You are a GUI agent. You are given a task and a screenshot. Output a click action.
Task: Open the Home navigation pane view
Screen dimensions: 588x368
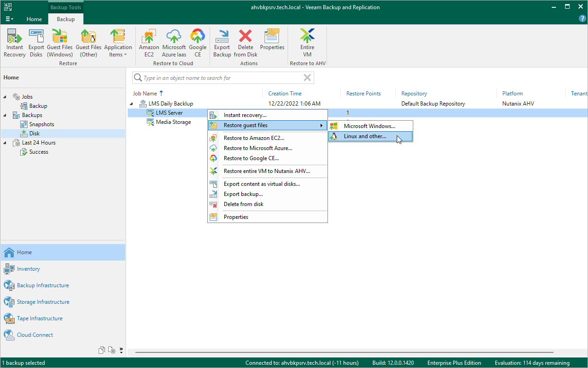63,252
